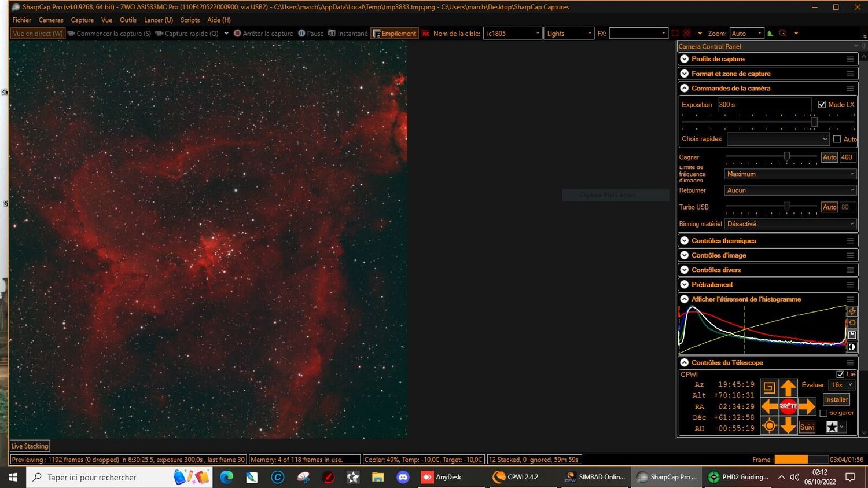The height and width of the screenshot is (488, 868).
Task: Open the Outils menu
Action: [x=128, y=20]
